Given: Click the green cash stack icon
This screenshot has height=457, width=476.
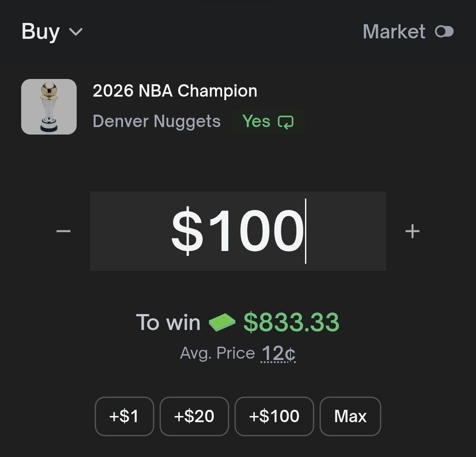Looking at the screenshot, I should pos(222,322).
